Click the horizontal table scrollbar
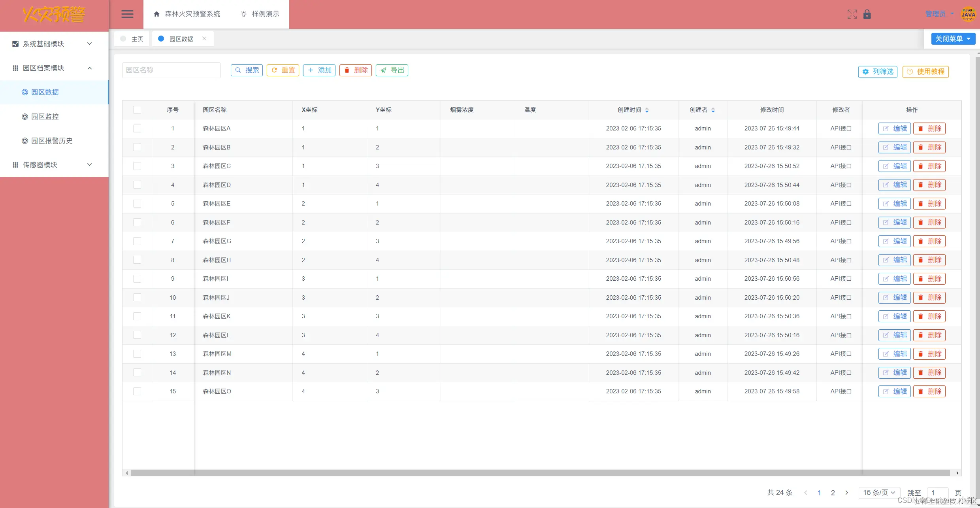 (540, 473)
